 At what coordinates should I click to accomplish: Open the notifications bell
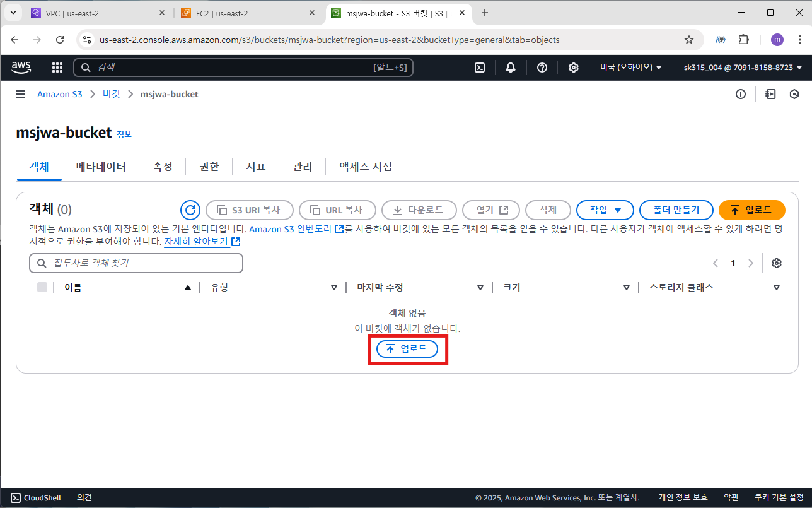coord(511,68)
